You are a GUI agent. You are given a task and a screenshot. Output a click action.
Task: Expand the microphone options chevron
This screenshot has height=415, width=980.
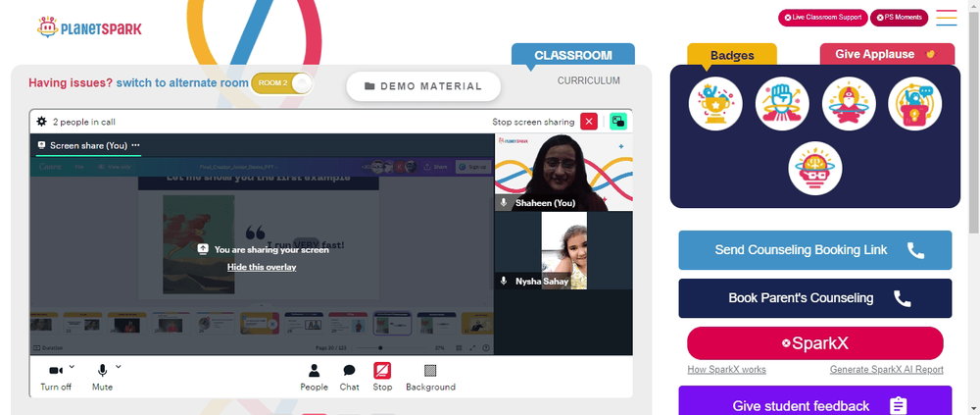point(119,367)
